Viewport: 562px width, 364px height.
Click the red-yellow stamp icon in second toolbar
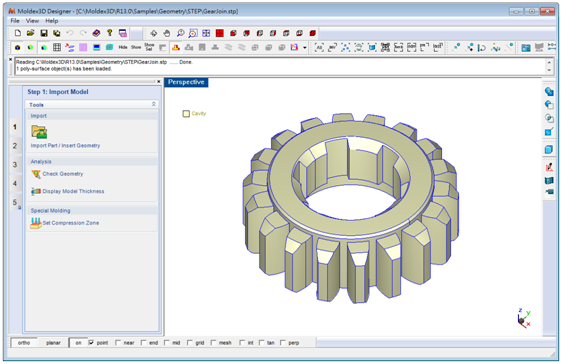coord(176,47)
